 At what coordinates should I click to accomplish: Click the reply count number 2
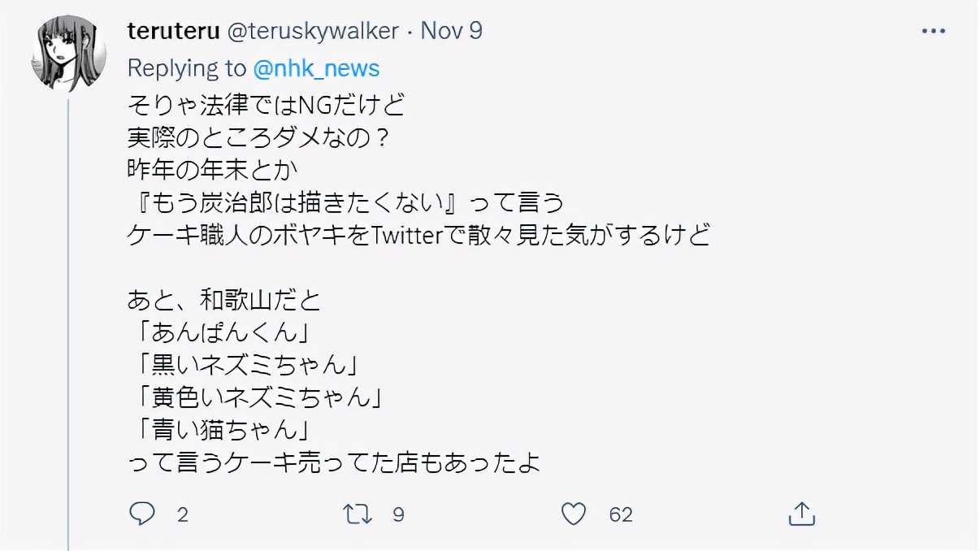[x=183, y=514]
